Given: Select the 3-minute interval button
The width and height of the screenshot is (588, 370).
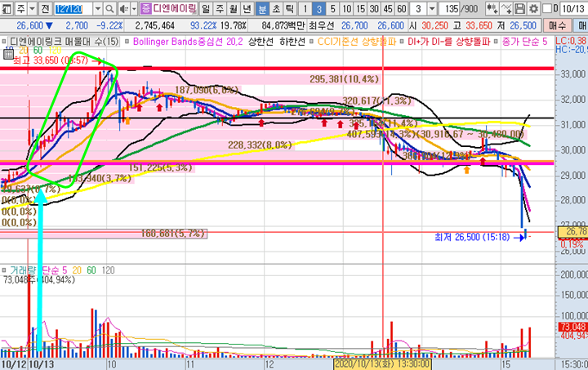Looking at the screenshot, I should pyautogui.click(x=318, y=8).
